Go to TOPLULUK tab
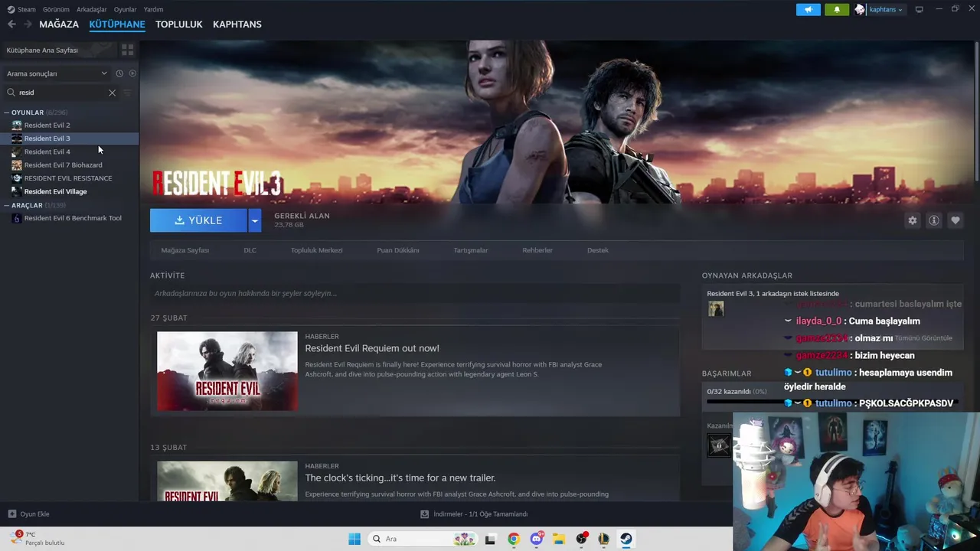Viewport: 980px width, 551px height. click(x=179, y=24)
